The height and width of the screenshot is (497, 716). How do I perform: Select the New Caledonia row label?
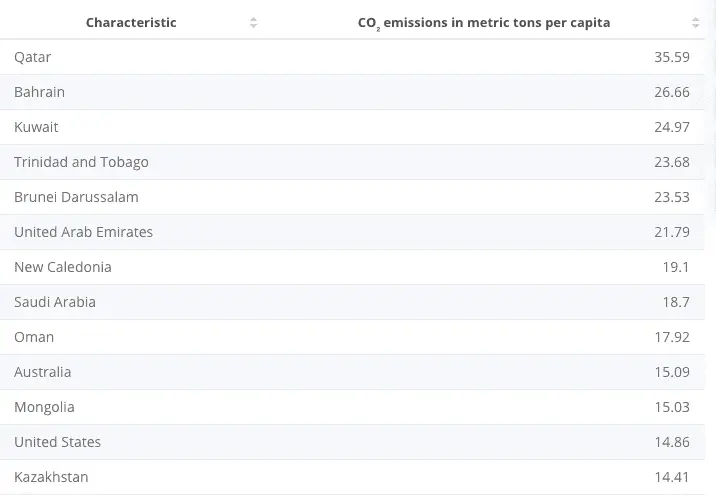63,267
